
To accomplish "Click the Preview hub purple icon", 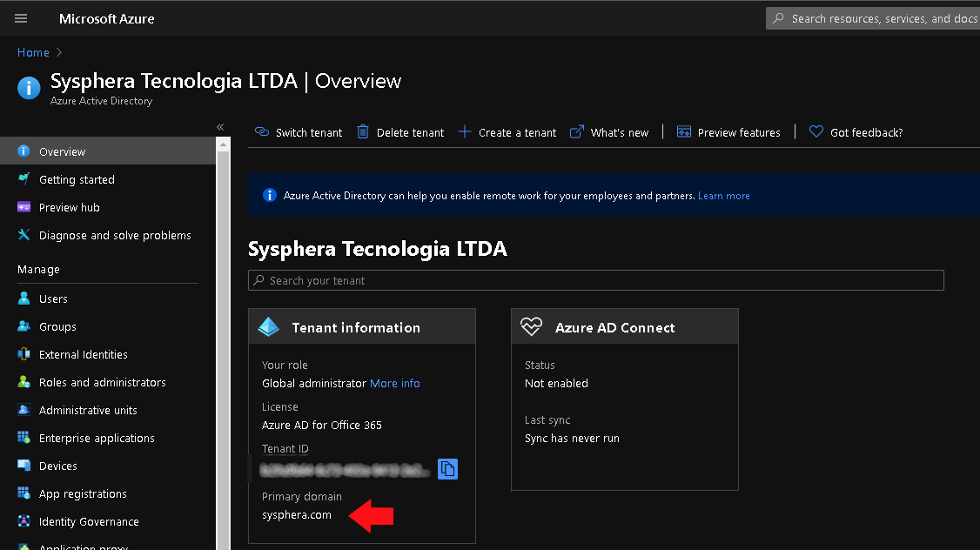I will coord(23,207).
